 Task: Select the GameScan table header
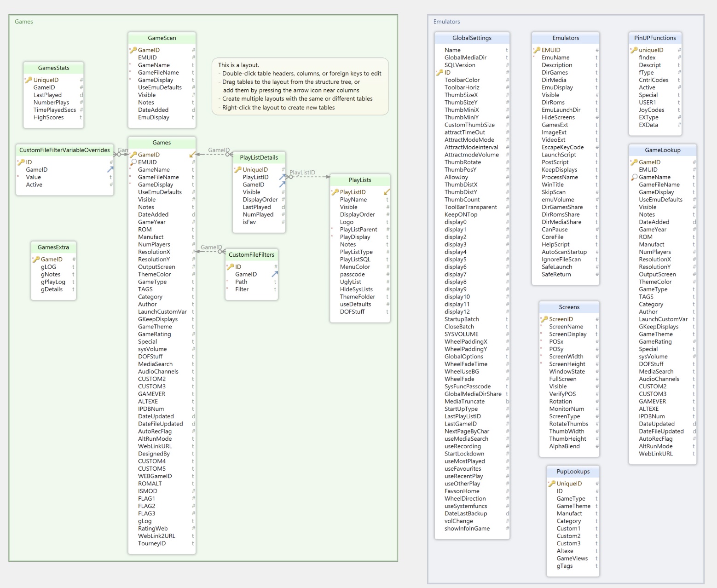pyautogui.click(x=162, y=38)
